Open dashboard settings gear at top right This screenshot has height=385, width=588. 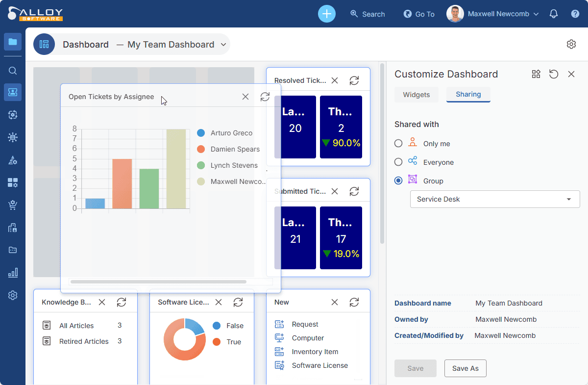tap(571, 44)
